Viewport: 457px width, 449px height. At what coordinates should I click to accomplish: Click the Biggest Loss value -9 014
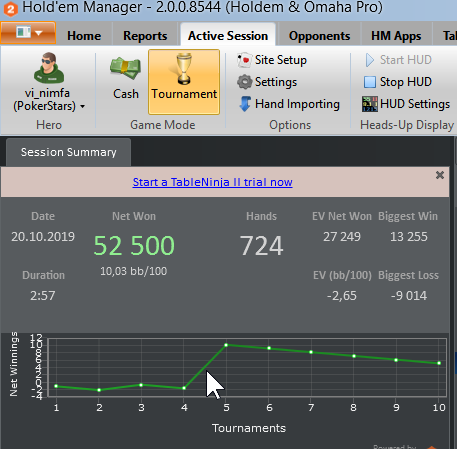[409, 296]
